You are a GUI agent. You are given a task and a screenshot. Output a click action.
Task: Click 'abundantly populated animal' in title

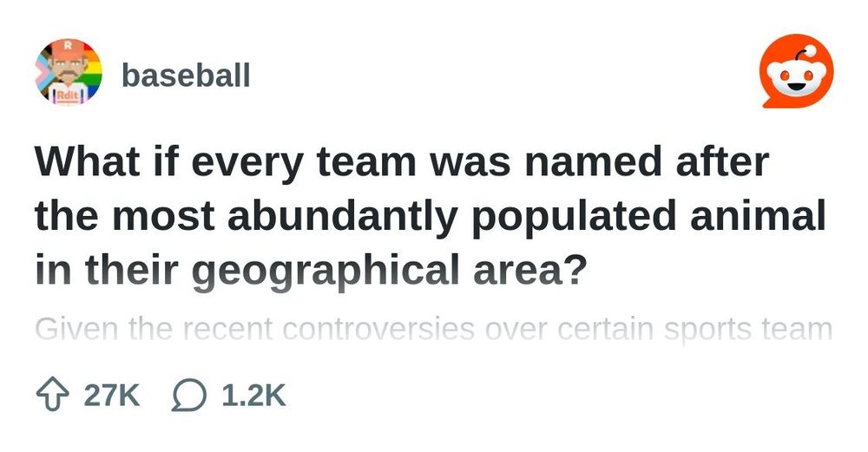tap(527, 216)
